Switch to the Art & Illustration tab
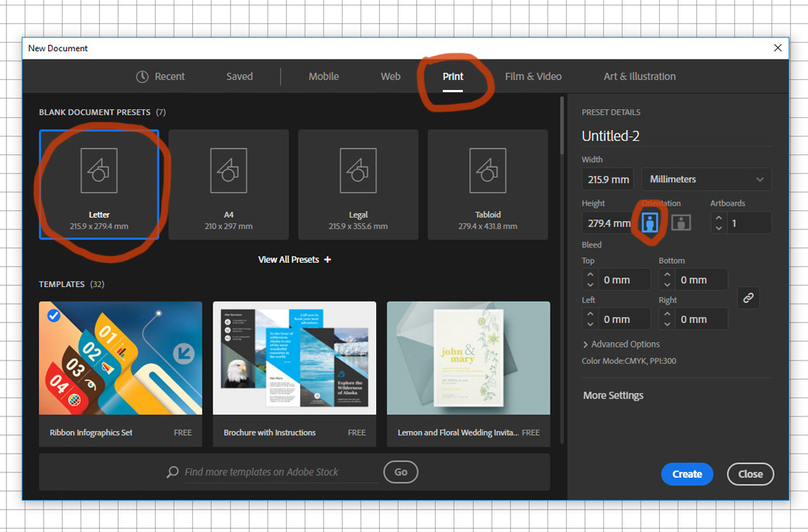This screenshot has width=808, height=532. pyautogui.click(x=640, y=76)
